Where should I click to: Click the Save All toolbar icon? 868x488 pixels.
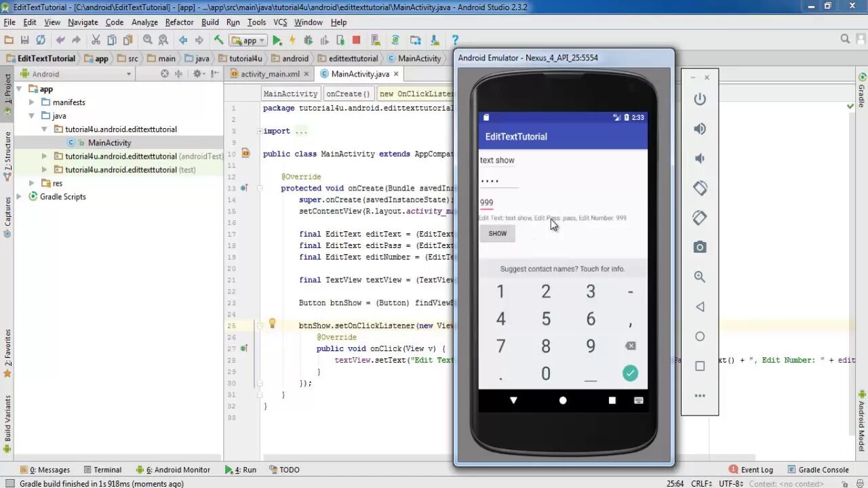pyautogui.click(x=24, y=40)
